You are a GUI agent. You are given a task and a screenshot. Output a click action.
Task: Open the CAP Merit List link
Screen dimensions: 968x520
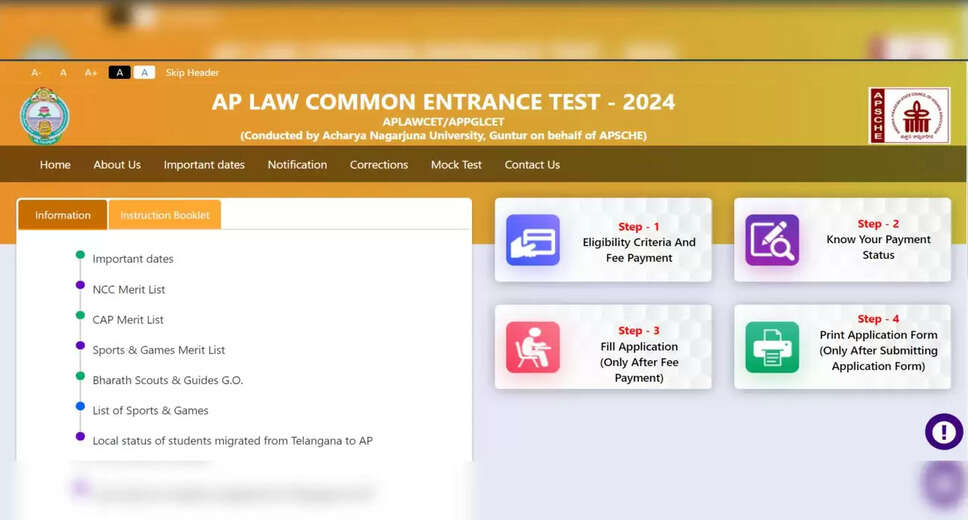pos(128,320)
